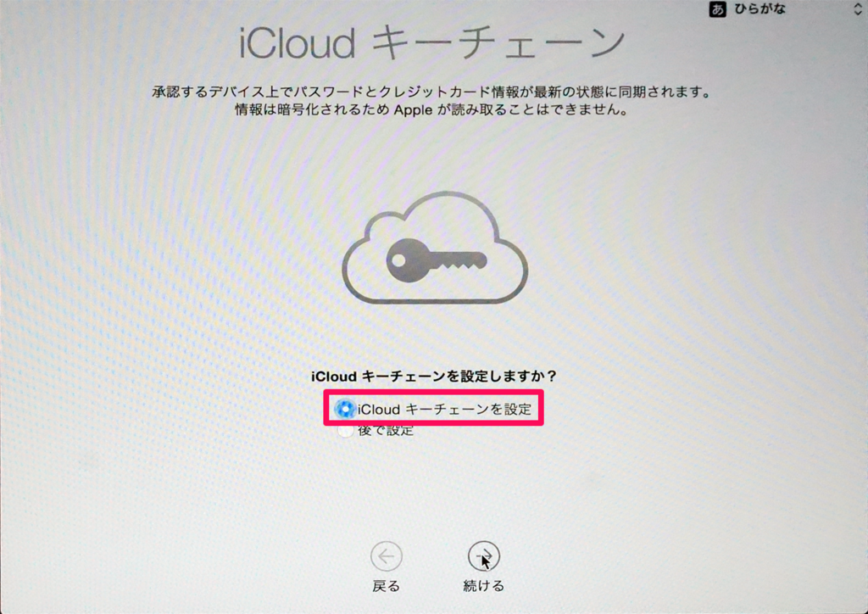Choose the 後で設定 radio option
The height and width of the screenshot is (614, 868).
click(346, 431)
